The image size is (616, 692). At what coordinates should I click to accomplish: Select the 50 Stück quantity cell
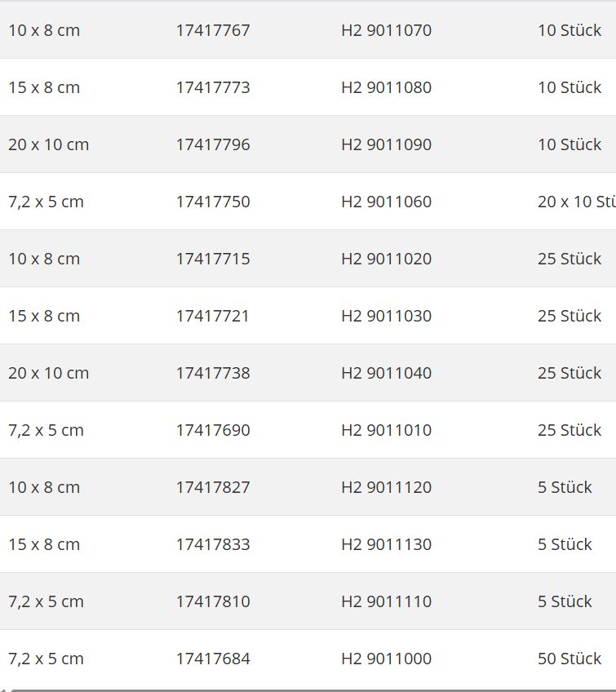[569, 659]
